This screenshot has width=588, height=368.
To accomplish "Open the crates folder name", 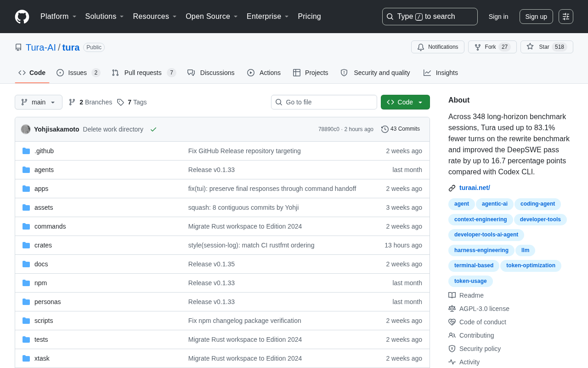I will click(43, 245).
